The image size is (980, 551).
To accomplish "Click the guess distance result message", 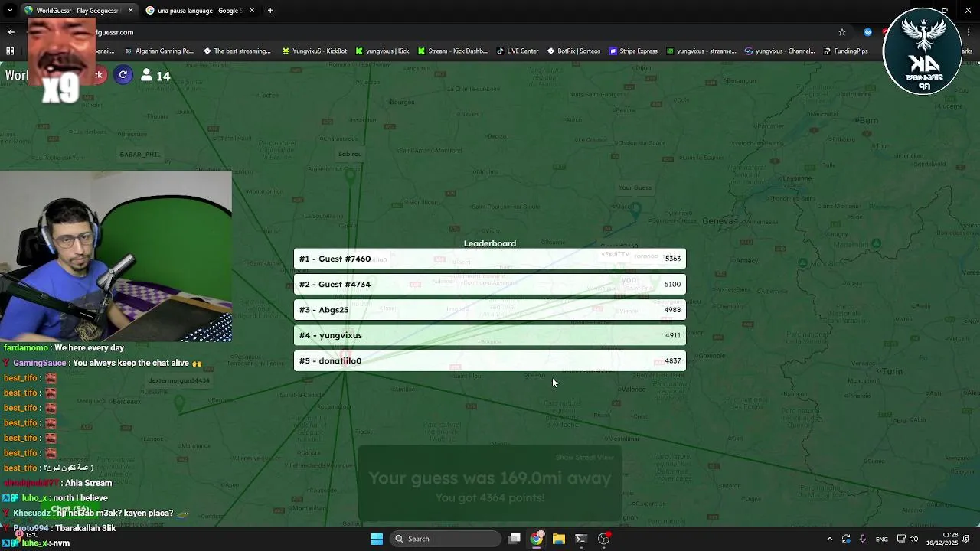I will click(490, 478).
